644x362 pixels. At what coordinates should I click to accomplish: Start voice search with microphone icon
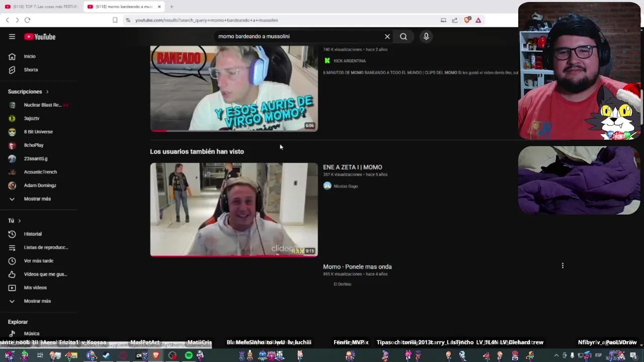[x=426, y=36]
